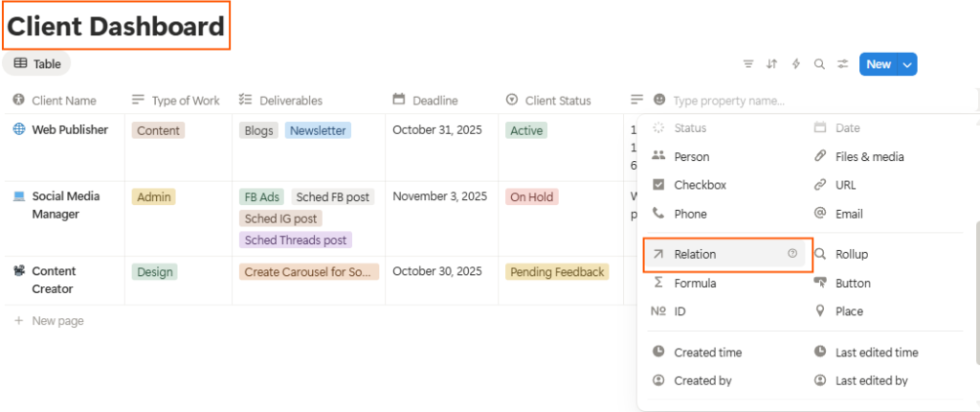Open the Admin type of work selector
Screen dimensions: 980x412
click(154, 196)
